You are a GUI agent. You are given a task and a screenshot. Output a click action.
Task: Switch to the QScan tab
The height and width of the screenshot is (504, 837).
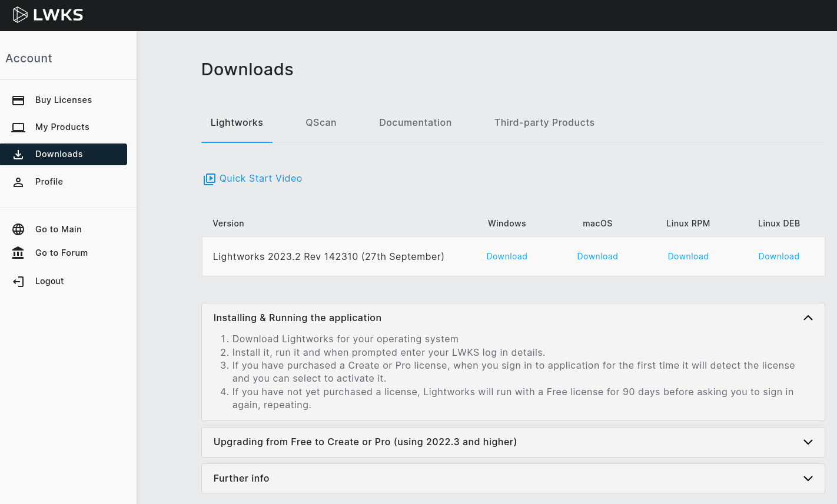click(321, 122)
